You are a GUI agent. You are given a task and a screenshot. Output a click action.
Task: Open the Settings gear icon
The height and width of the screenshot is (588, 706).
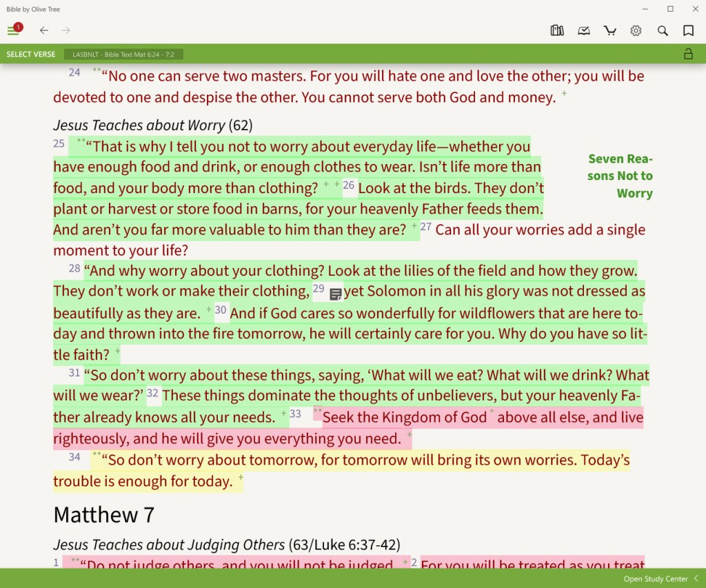click(x=636, y=30)
